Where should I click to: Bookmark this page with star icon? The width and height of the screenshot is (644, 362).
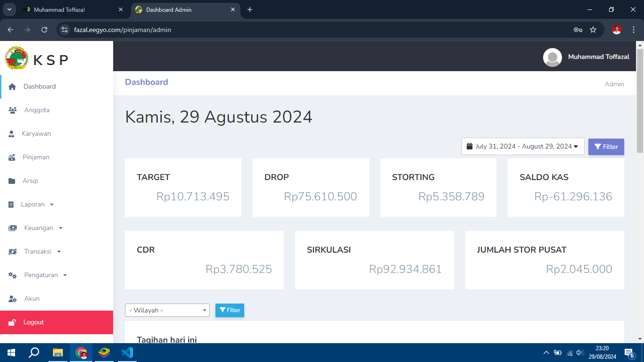[593, 30]
